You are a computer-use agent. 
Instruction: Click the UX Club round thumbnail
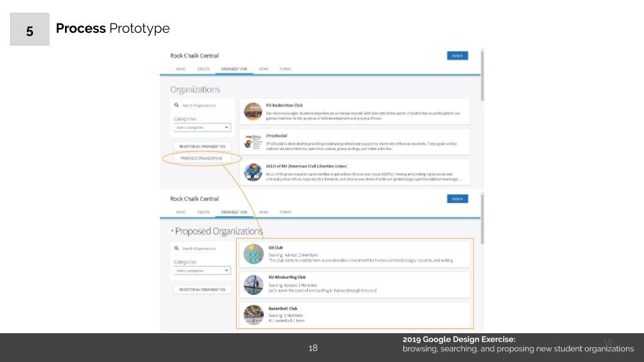click(x=254, y=255)
